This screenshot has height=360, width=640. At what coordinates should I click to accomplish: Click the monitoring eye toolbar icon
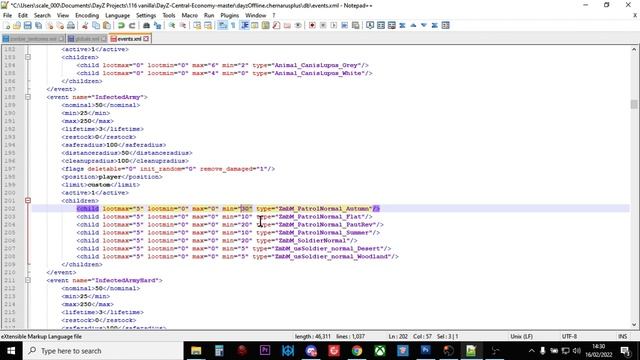[x=298, y=25]
